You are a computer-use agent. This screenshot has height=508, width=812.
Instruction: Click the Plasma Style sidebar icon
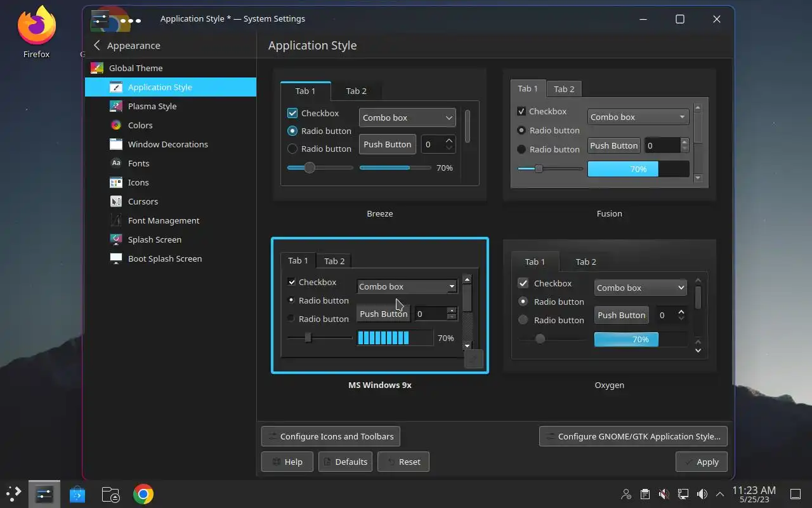click(x=116, y=106)
